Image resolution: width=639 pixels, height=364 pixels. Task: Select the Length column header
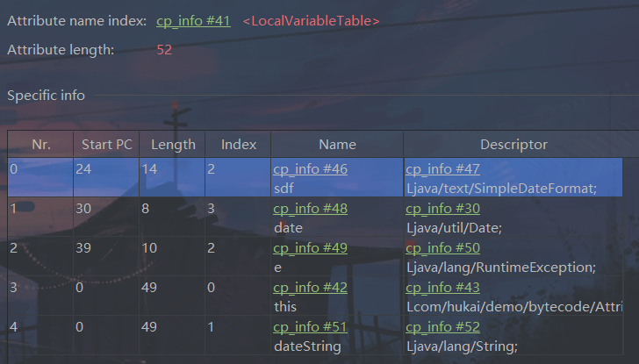173,145
